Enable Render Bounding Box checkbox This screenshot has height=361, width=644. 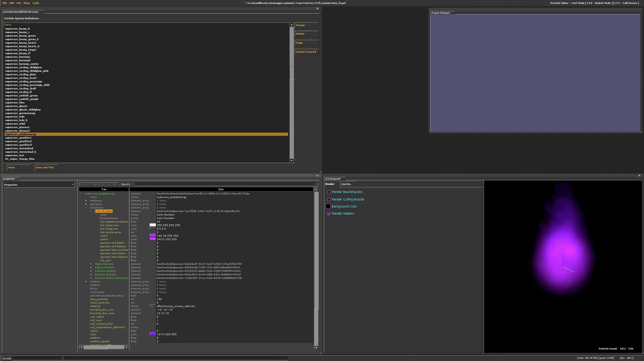[329, 192]
